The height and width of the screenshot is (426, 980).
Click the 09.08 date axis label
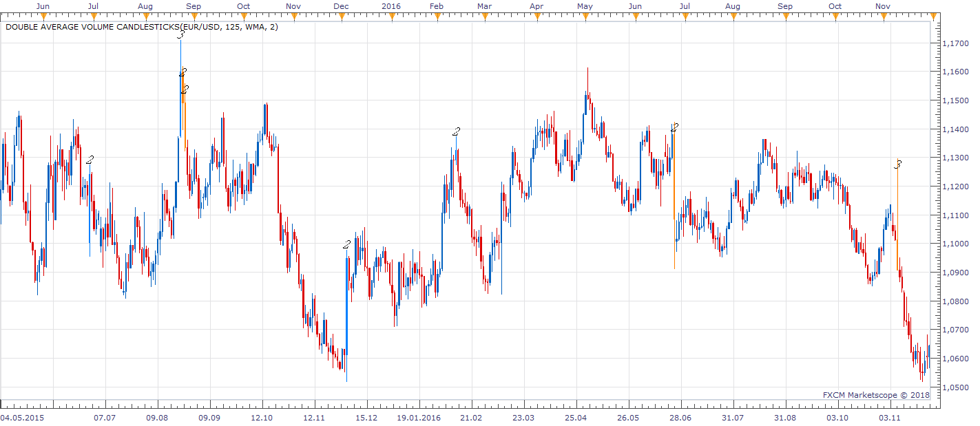click(157, 418)
